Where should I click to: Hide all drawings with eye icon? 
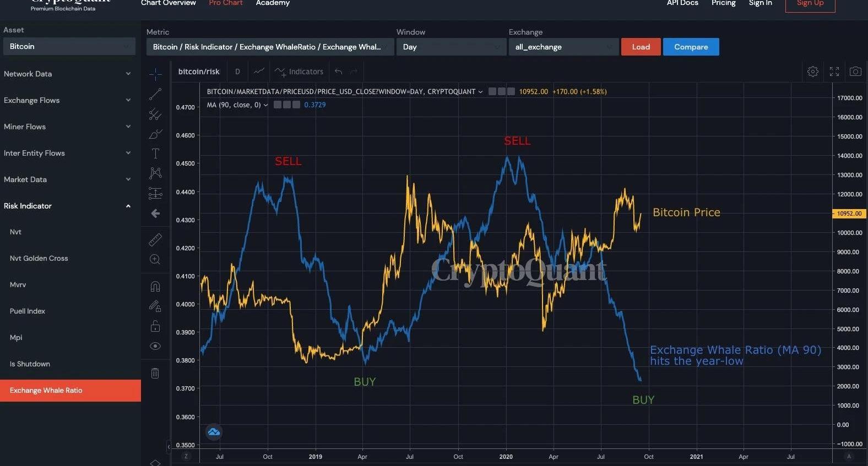pyautogui.click(x=155, y=346)
